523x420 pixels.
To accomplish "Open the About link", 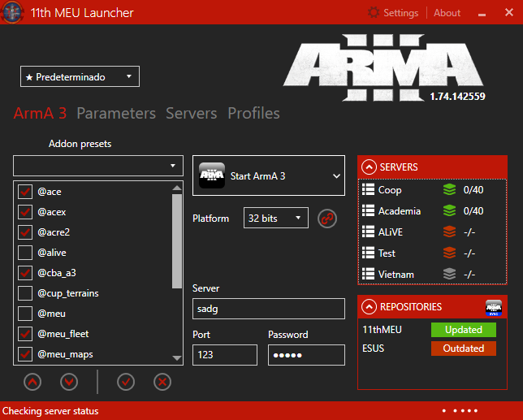I will (x=447, y=13).
